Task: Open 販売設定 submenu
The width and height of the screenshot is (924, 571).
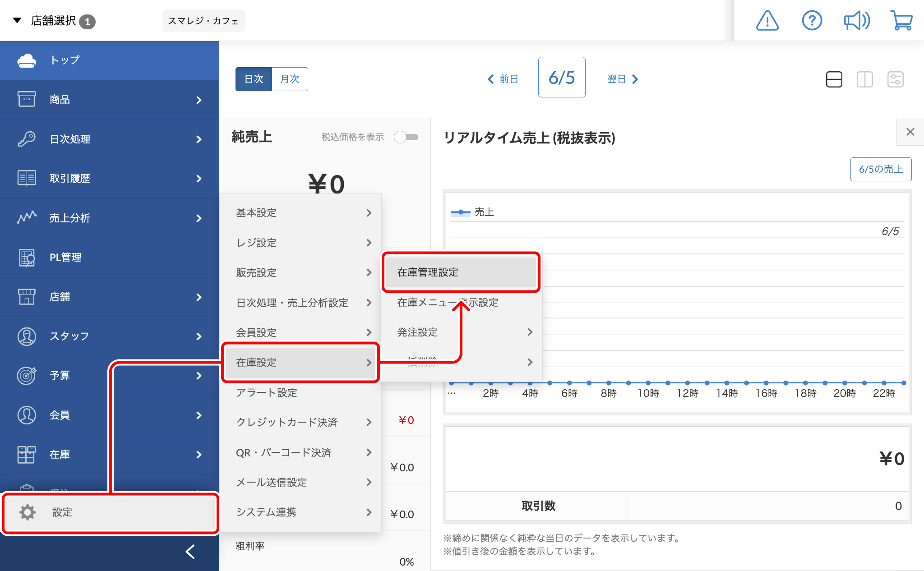Action: [x=300, y=272]
